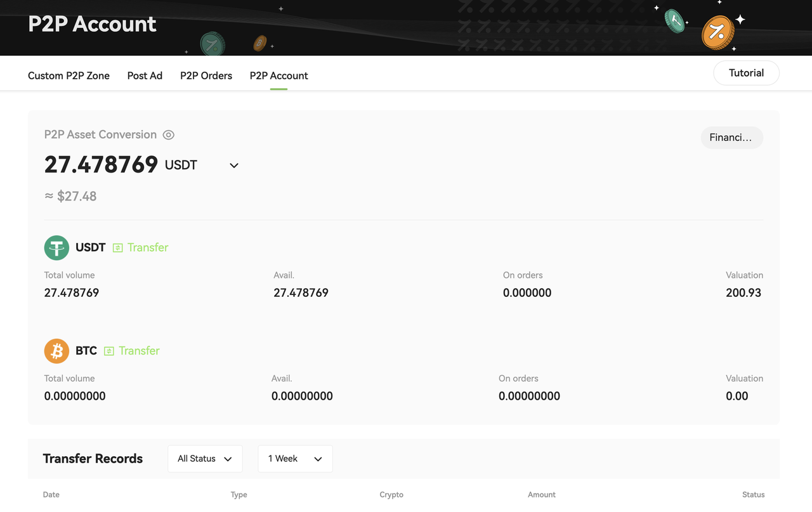Click the green coin in banner's top right
812x512 pixels.
point(674,21)
